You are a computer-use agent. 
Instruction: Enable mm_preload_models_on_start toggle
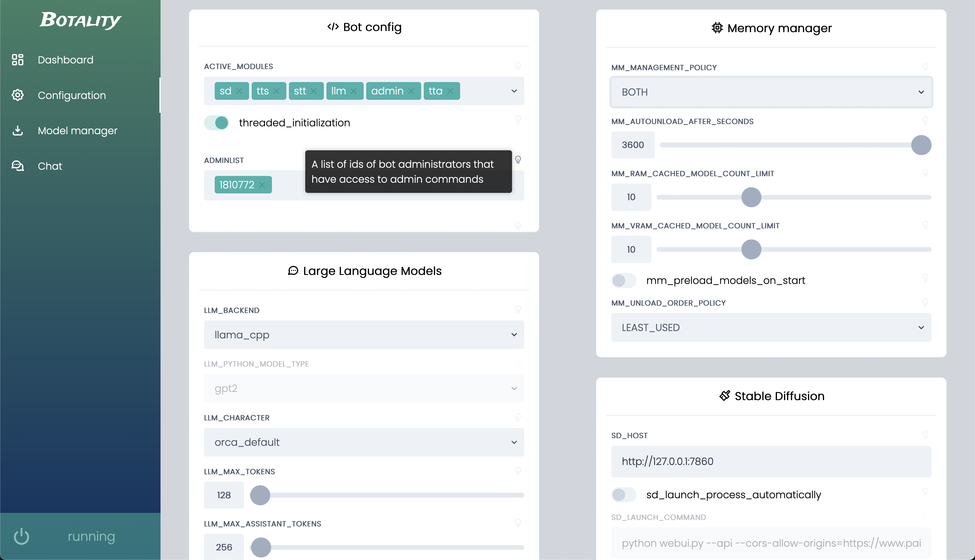(x=623, y=280)
